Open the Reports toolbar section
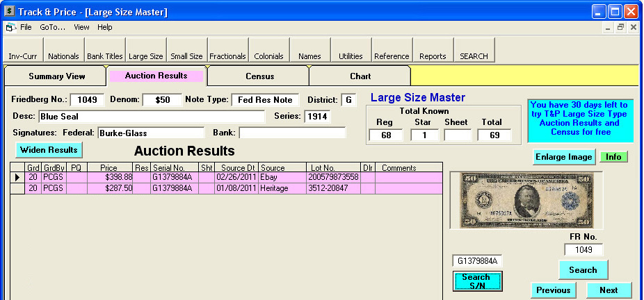Screen dimensions: 644x300 (433, 56)
